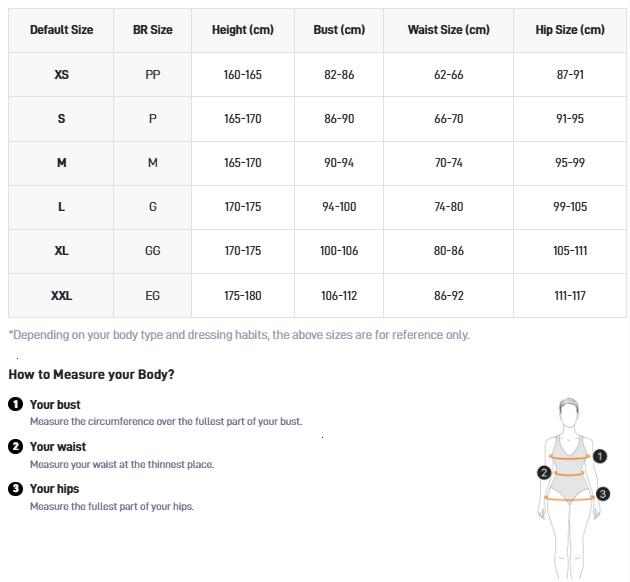Click the head of the body illustration
The height and width of the screenshot is (582, 630).
click(570, 411)
